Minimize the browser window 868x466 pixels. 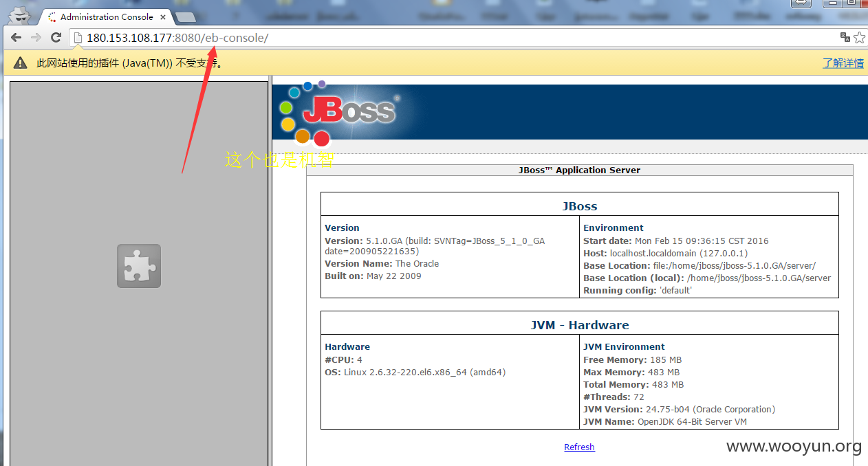[x=832, y=3]
